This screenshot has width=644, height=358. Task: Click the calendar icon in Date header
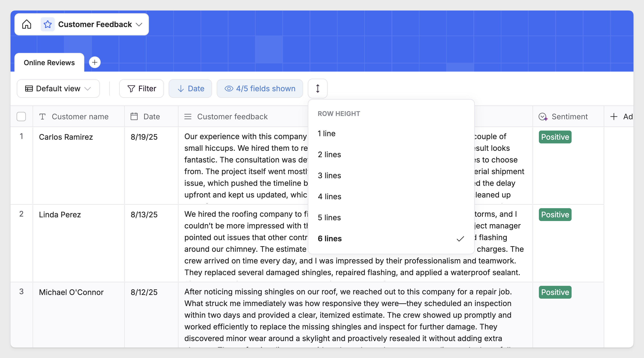(x=134, y=116)
